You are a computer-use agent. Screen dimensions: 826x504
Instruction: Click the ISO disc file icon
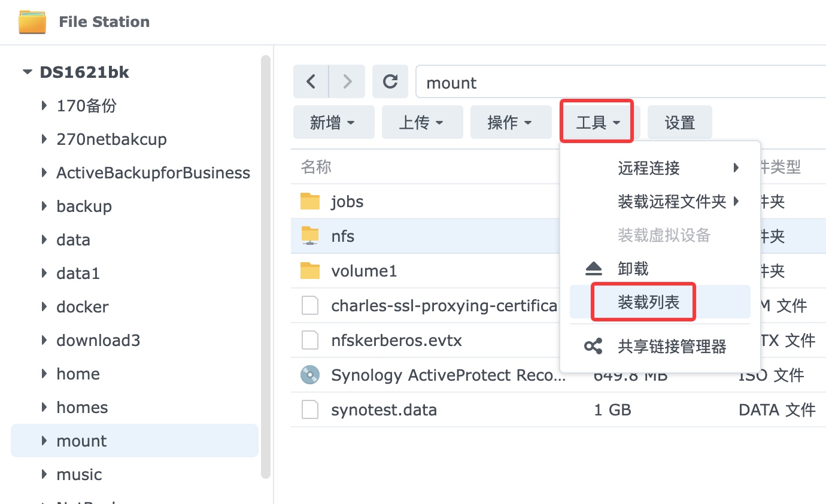pos(310,375)
